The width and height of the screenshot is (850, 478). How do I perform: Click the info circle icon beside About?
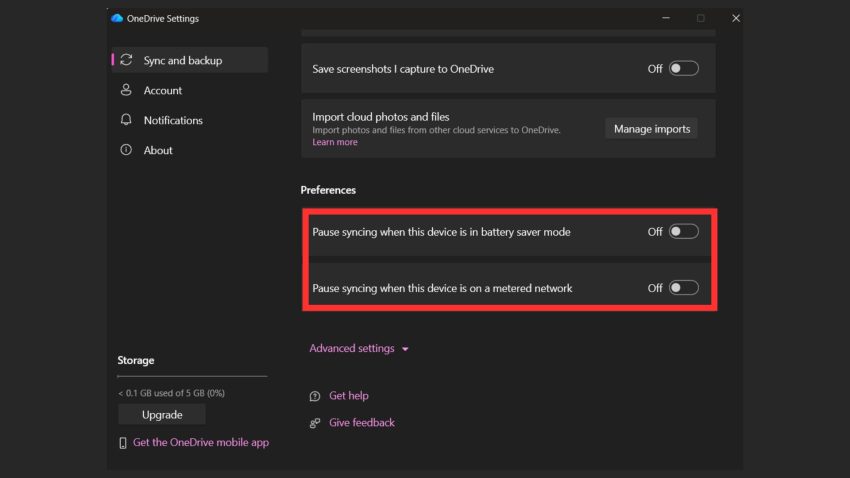point(126,150)
